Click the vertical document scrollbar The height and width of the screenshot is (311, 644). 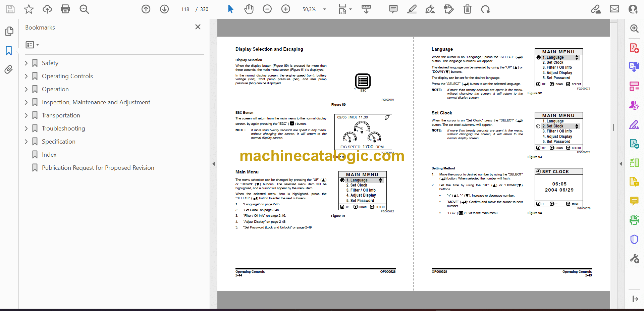click(613, 127)
